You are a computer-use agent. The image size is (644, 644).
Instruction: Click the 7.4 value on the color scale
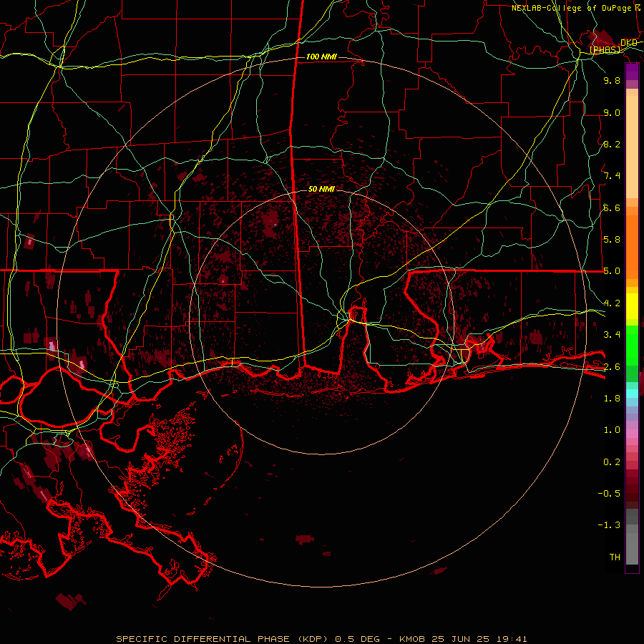612,176
